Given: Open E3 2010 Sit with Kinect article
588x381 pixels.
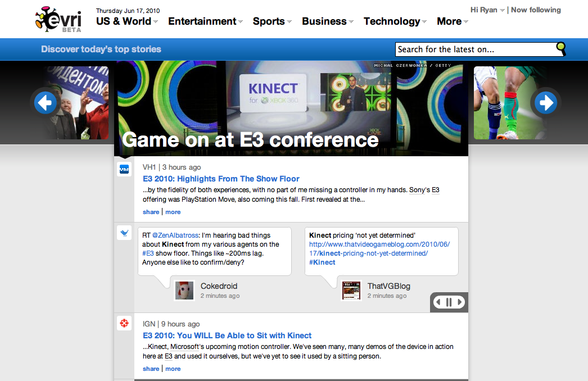Looking at the screenshot, I should pyautogui.click(x=227, y=335).
